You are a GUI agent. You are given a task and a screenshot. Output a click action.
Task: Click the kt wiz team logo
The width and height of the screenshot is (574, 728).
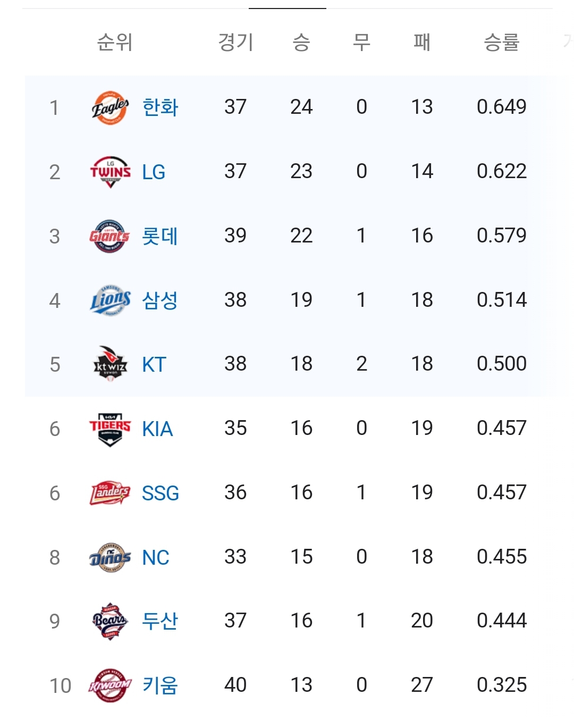pyautogui.click(x=110, y=364)
